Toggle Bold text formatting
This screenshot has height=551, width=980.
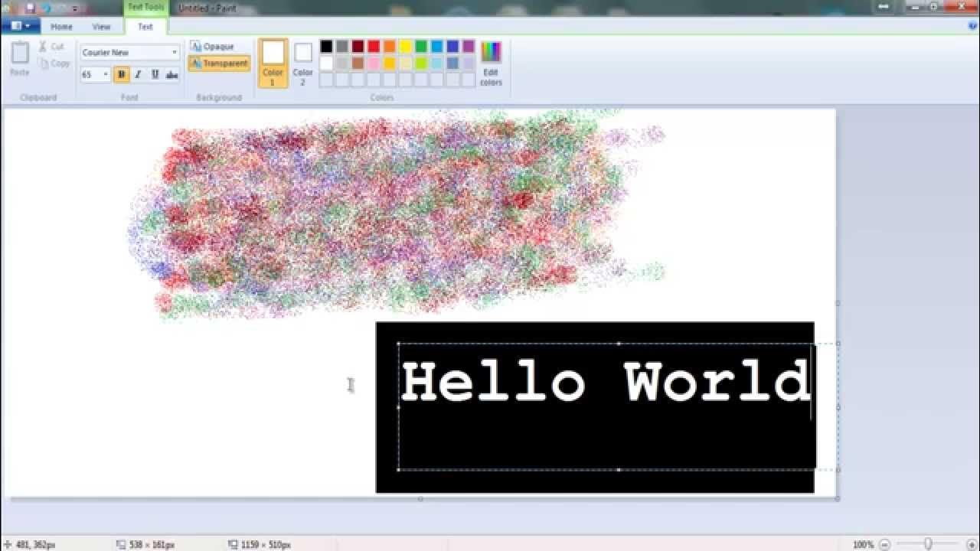pos(121,74)
